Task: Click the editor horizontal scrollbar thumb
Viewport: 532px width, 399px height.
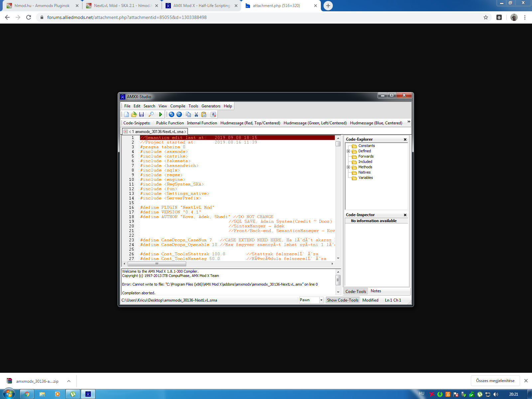Action: click(157, 264)
